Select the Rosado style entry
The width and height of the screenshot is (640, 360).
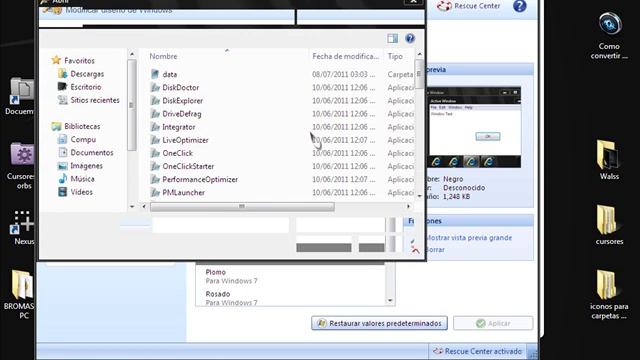291,298
